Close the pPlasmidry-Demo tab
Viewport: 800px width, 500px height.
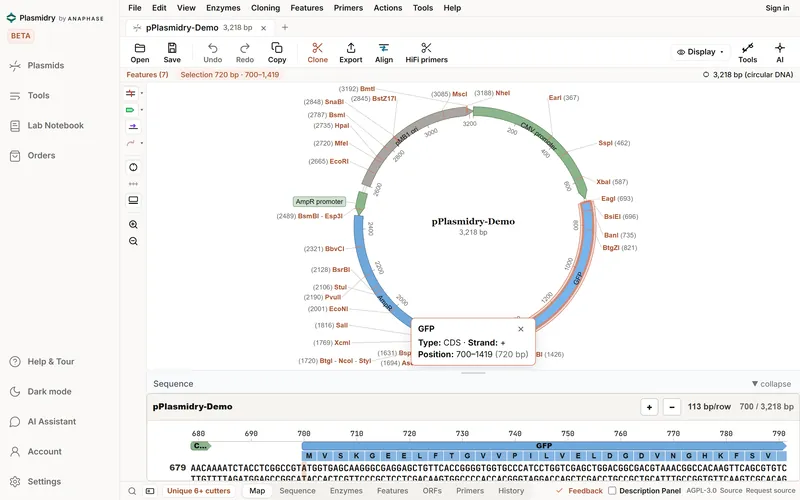click(x=263, y=28)
